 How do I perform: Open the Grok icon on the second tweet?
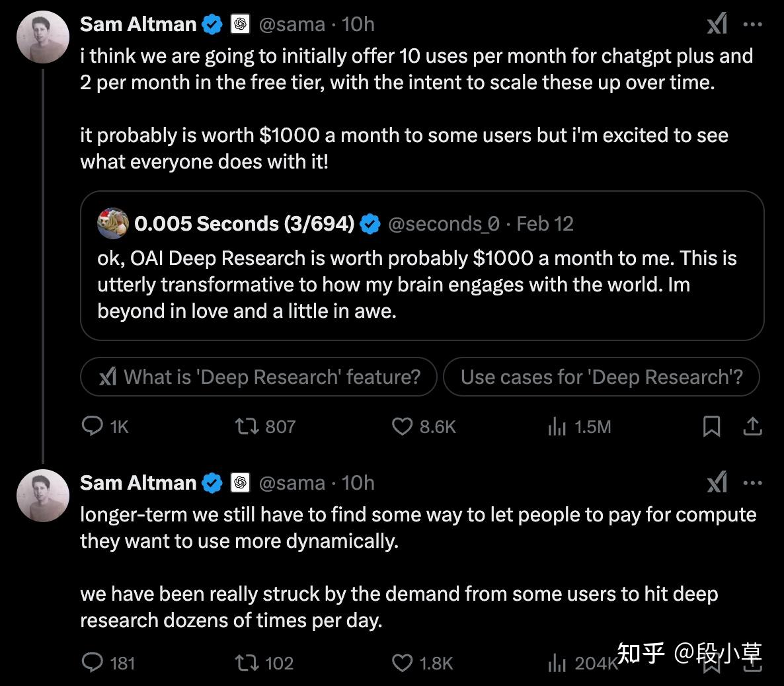tap(717, 482)
